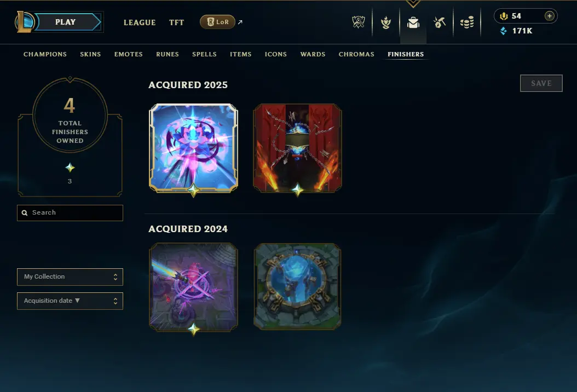577x392 pixels.
Task: Select the pink lotus finisher thumbnail
Action: (193, 148)
